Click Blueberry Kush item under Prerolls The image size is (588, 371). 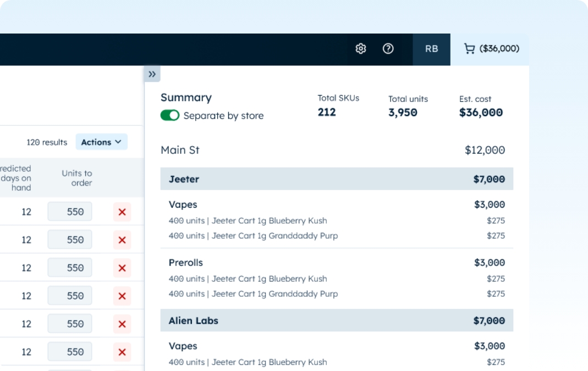point(248,279)
